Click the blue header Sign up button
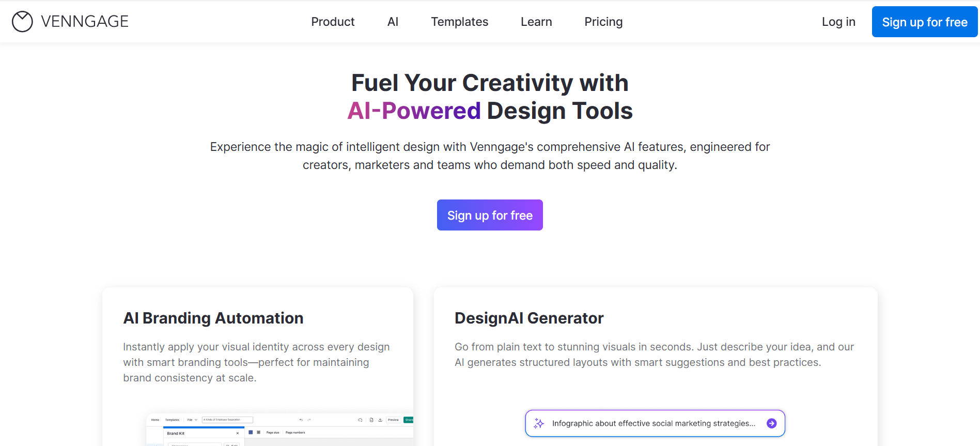This screenshot has height=446, width=980. pos(924,22)
